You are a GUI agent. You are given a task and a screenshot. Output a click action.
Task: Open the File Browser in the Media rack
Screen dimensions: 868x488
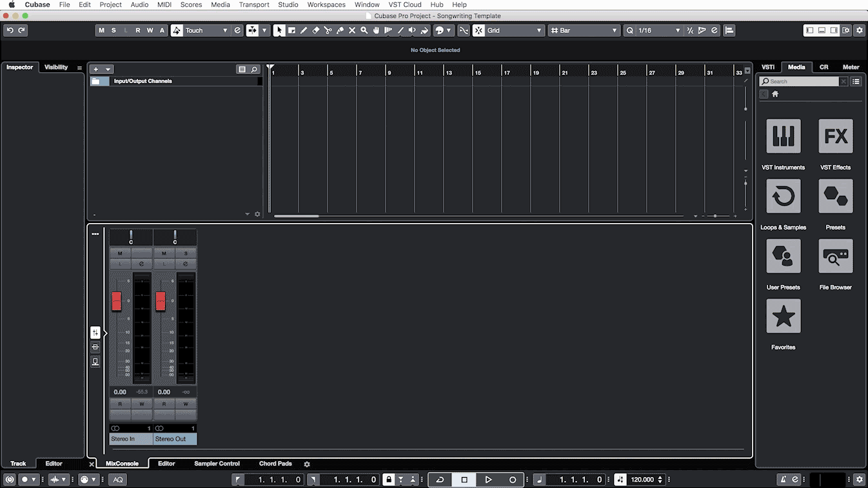click(x=835, y=256)
